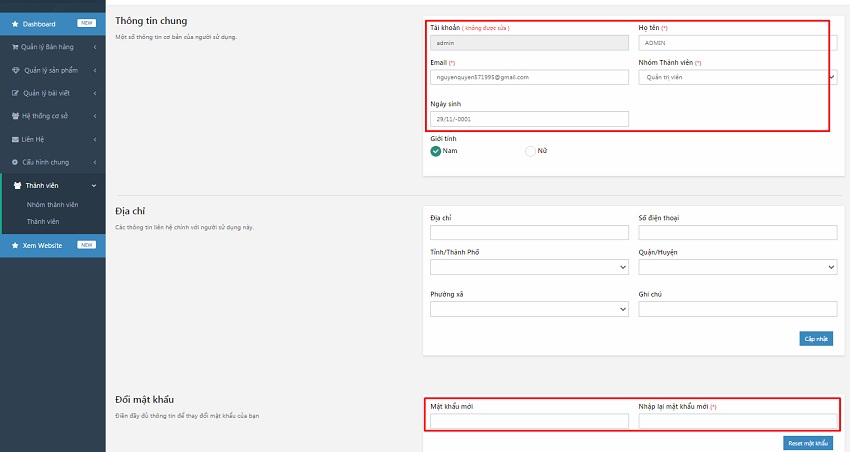Click the Mật khẩu mới input field

(x=529, y=421)
